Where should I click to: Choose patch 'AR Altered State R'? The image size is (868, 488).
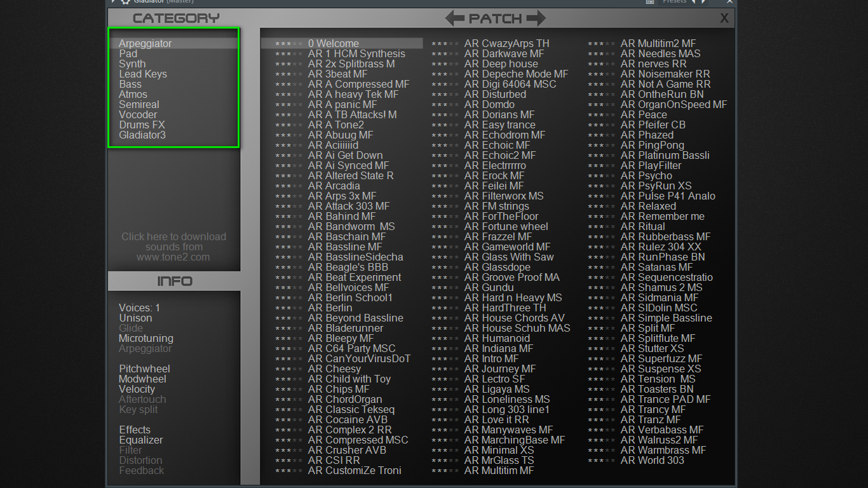(x=351, y=176)
